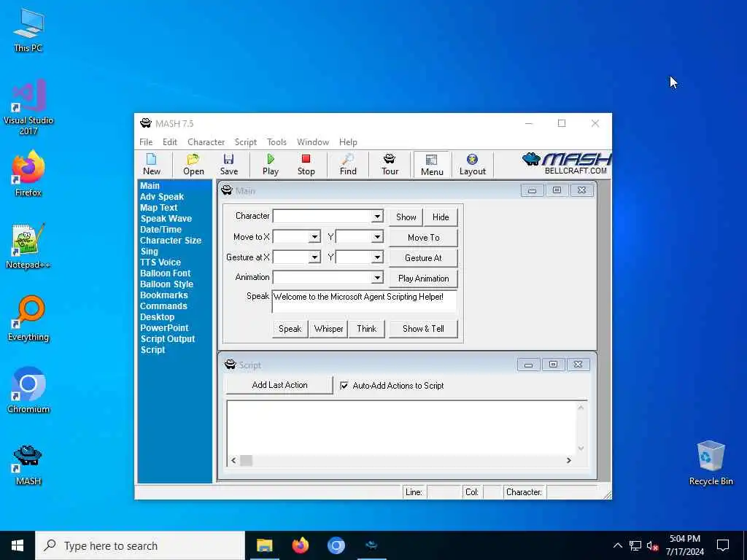Expand the Move to Y dropdown
This screenshot has width=747, height=560.
[377, 237]
